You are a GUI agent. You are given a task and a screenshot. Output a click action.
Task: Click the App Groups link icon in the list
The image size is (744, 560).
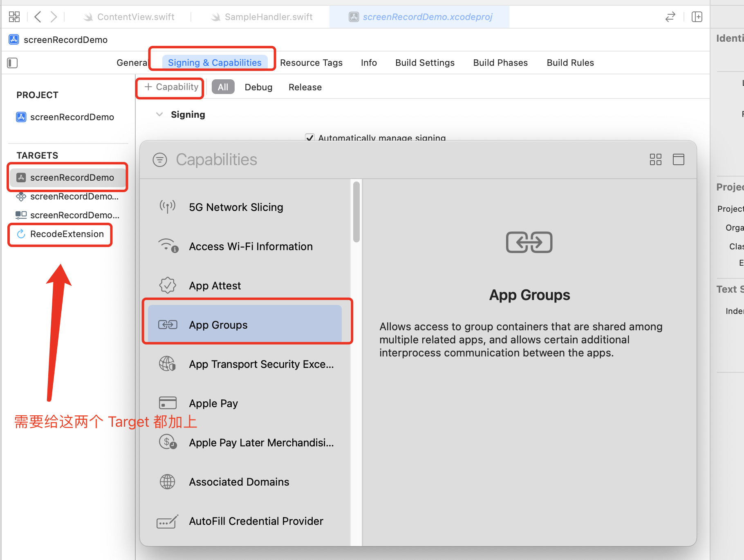(x=168, y=325)
